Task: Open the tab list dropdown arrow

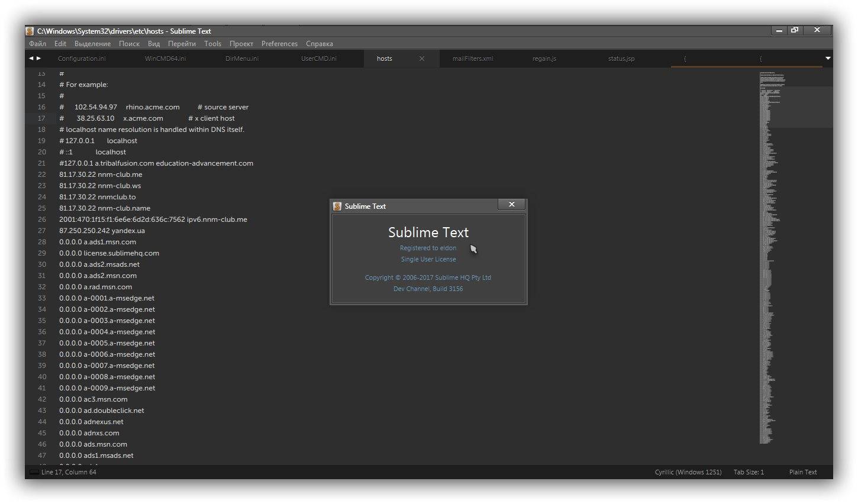Action: point(828,58)
